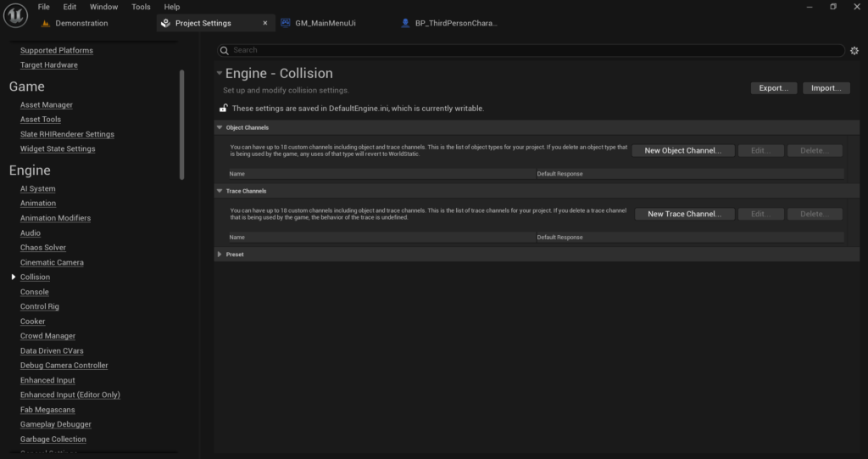Open Fab Megascans settings
The width and height of the screenshot is (868, 459).
click(x=47, y=409)
